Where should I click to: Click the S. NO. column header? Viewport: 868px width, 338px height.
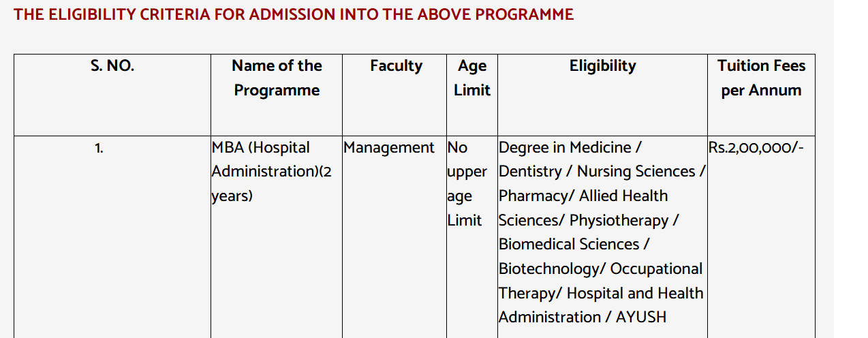[x=112, y=66]
